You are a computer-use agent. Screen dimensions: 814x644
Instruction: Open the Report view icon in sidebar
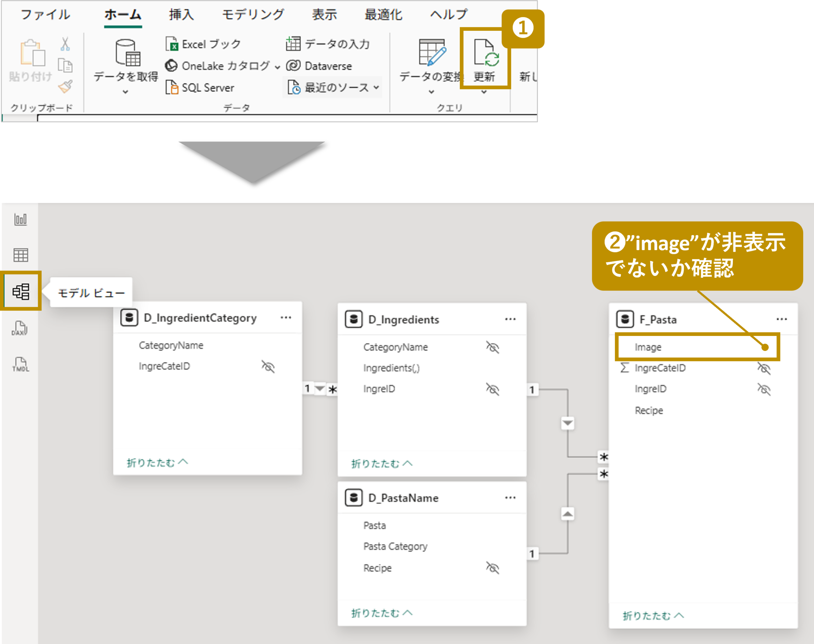[x=20, y=219]
